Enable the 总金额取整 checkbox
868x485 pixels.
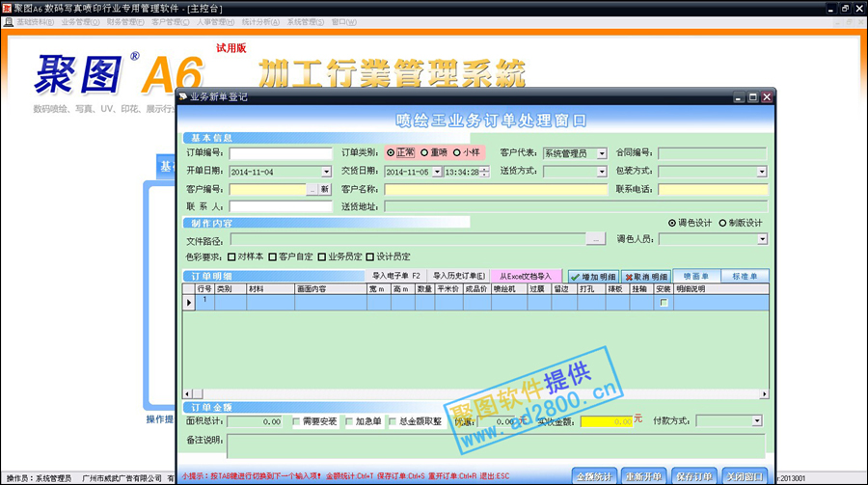pyautogui.click(x=393, y=422)
